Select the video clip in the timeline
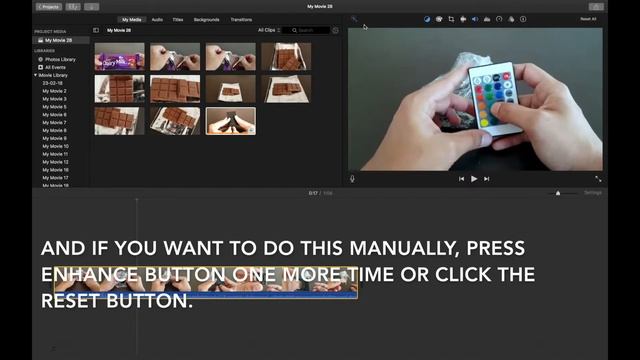640x360 pixels. tap(206, 282)
